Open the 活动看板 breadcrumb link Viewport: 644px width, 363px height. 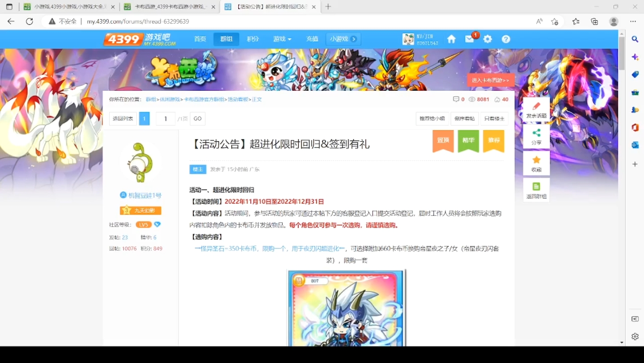pyautogui.click(x=238, y=100)
